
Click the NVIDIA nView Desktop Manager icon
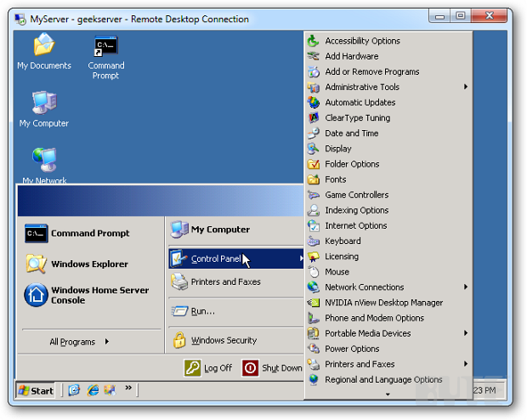[314, 303]
